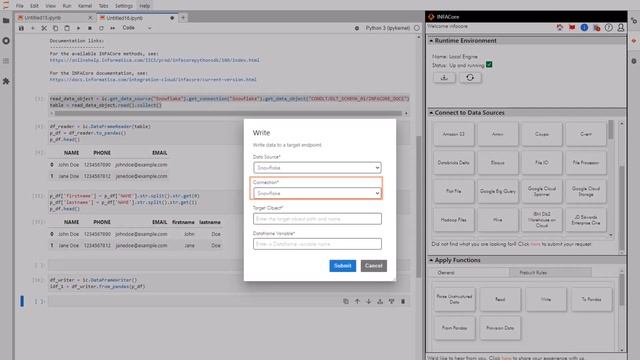Image resolution: width=640 pixels, height=360 pixels.
Task: Click the user profile icon in INFACore
Action: click(x=620, y=27)
